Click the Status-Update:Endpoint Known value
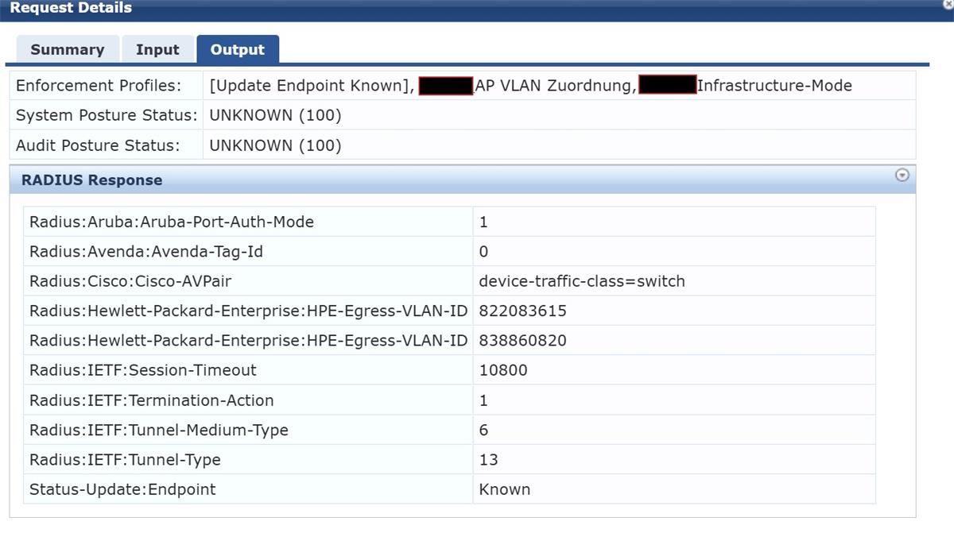Viewport: 954px width, 560px height. (x=504, y=489)
